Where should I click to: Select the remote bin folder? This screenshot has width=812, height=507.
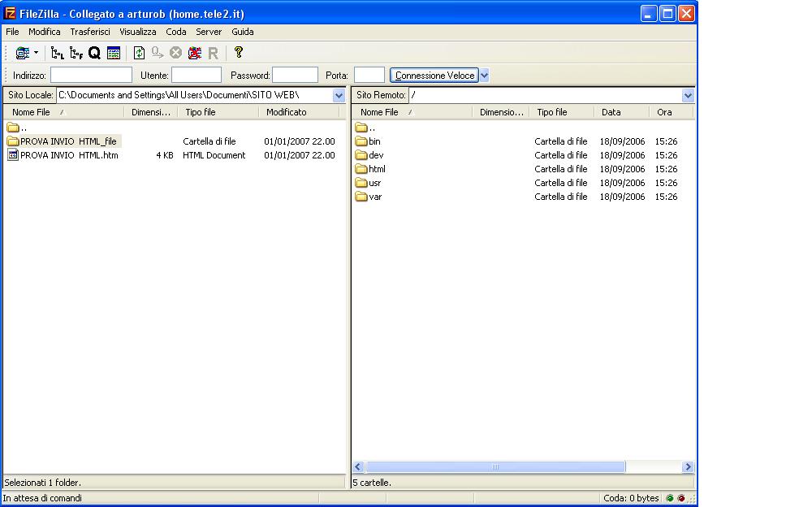[368, 141]
